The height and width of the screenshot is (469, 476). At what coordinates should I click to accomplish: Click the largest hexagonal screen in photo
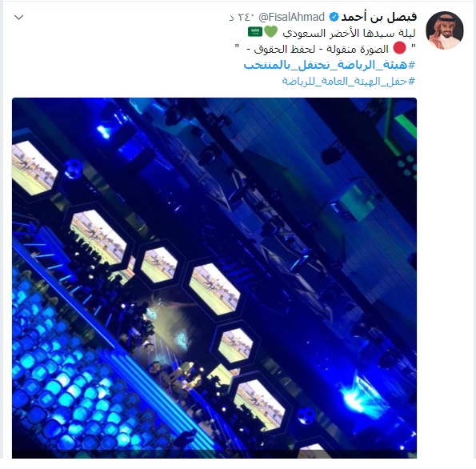pos(98,237)
